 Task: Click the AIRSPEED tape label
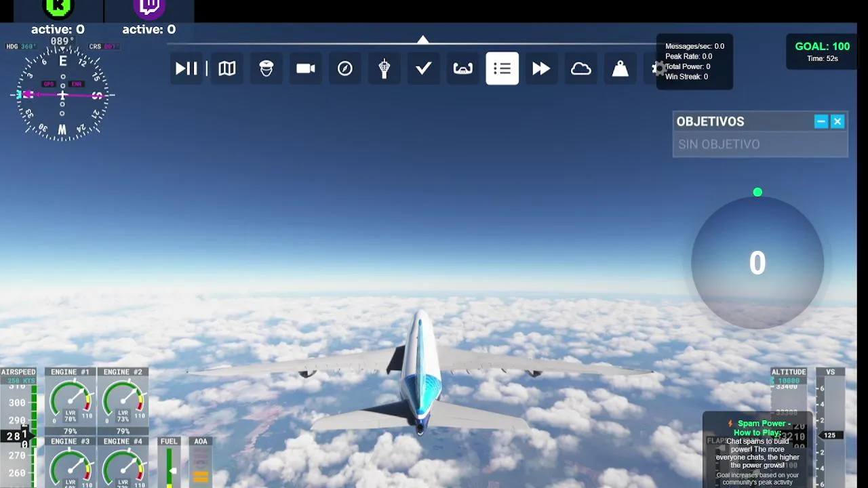coord(18,372)
